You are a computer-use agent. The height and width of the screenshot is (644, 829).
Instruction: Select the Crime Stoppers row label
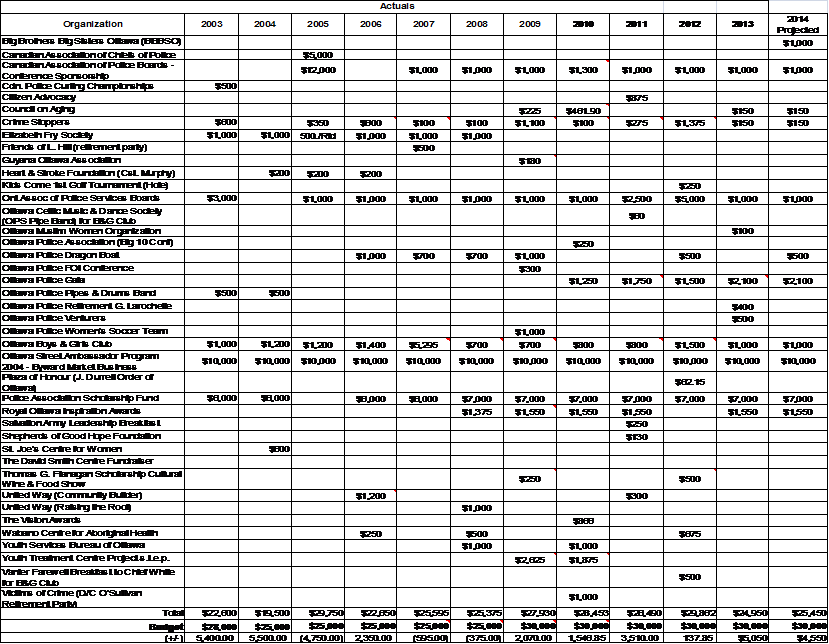(35, 122)
